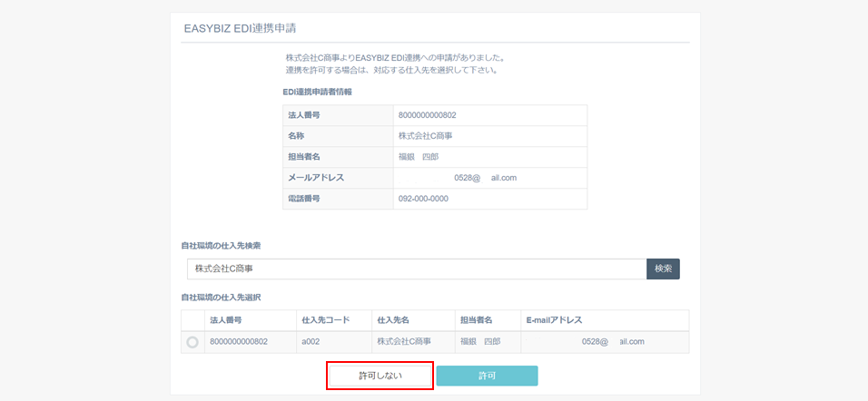Approve the request with the 許可 button

click(487, 376)
